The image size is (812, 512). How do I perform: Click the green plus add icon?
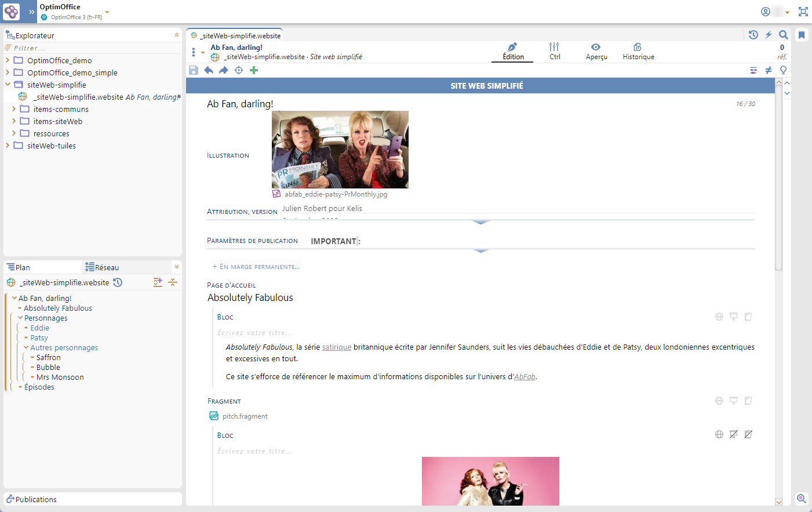coord(254,70)
